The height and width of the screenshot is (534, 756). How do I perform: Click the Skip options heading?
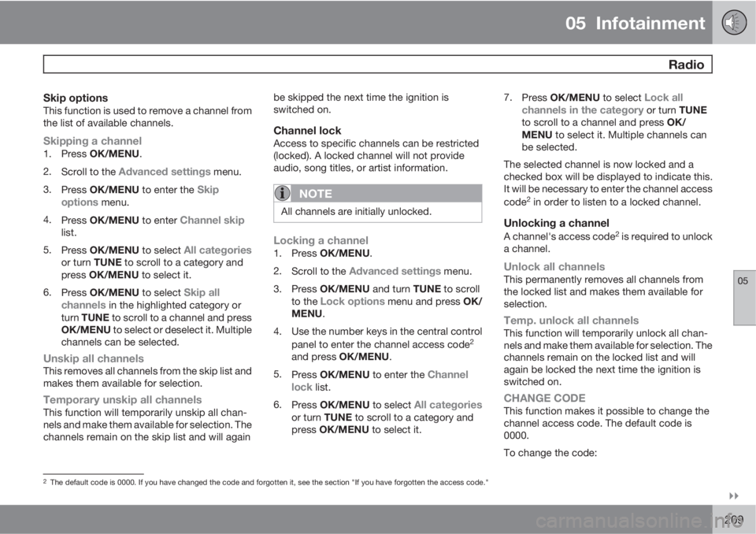coord(76,98)
